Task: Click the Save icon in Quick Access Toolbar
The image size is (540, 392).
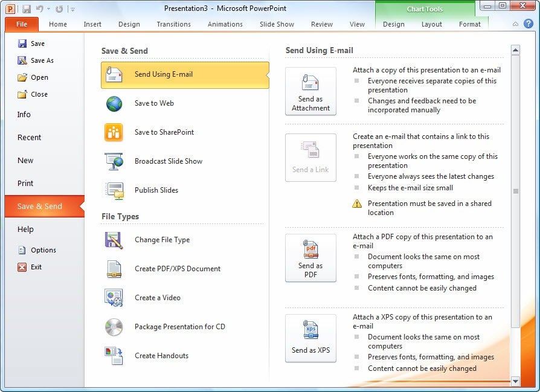Action: [x=27, y=9]
